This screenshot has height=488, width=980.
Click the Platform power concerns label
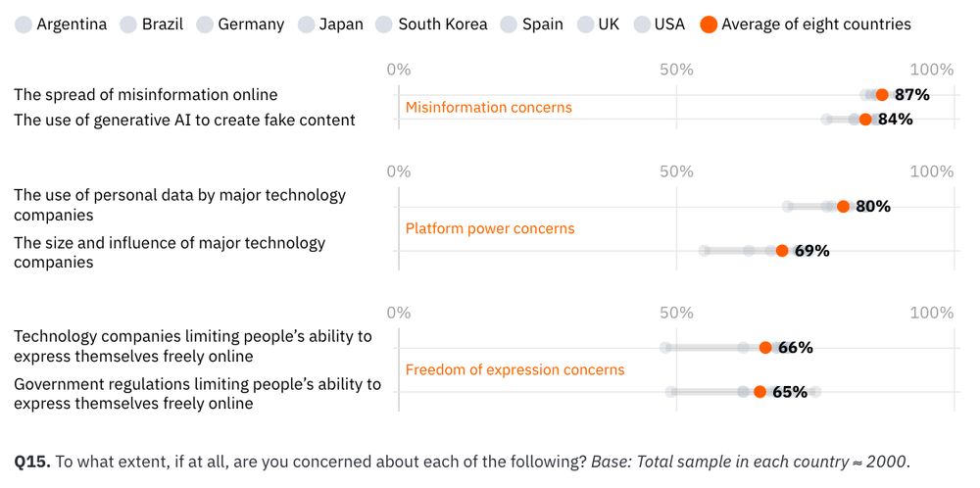point(490,229)
